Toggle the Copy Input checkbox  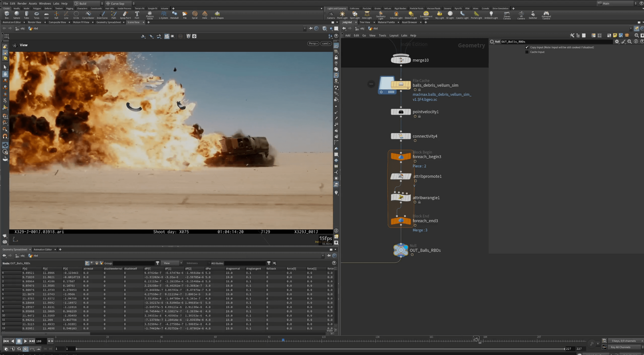(527, 47)
